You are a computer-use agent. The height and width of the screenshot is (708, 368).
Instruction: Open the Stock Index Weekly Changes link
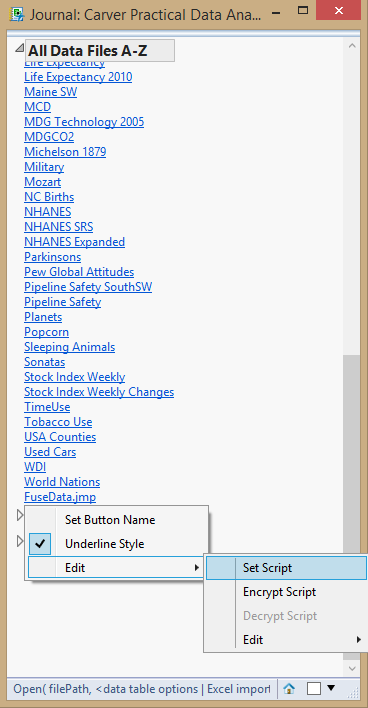coord(99,391)
